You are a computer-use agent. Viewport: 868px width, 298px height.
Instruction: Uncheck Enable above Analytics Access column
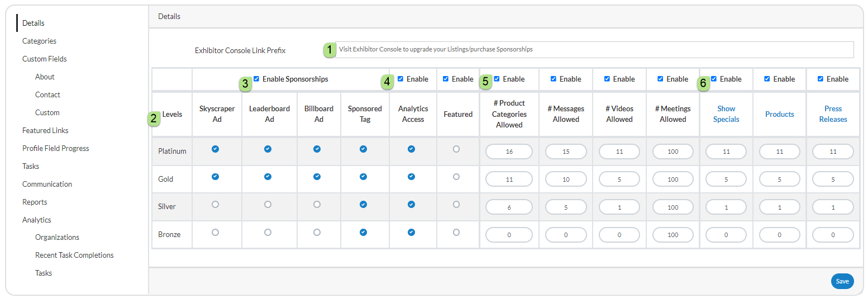(400, 79)
